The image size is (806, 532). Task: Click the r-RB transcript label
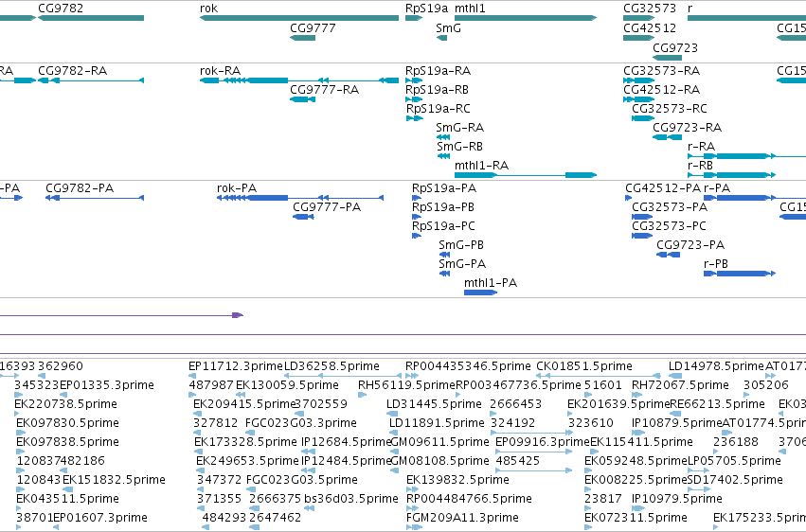pos(700,166)
